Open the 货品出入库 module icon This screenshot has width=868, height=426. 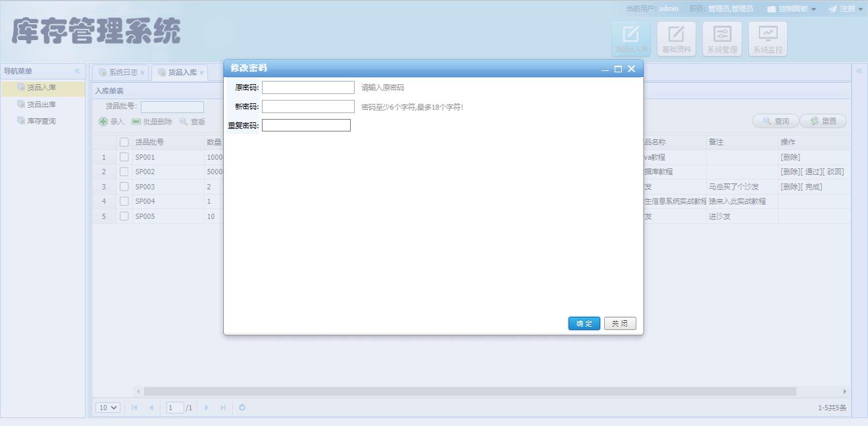point(631,39)
